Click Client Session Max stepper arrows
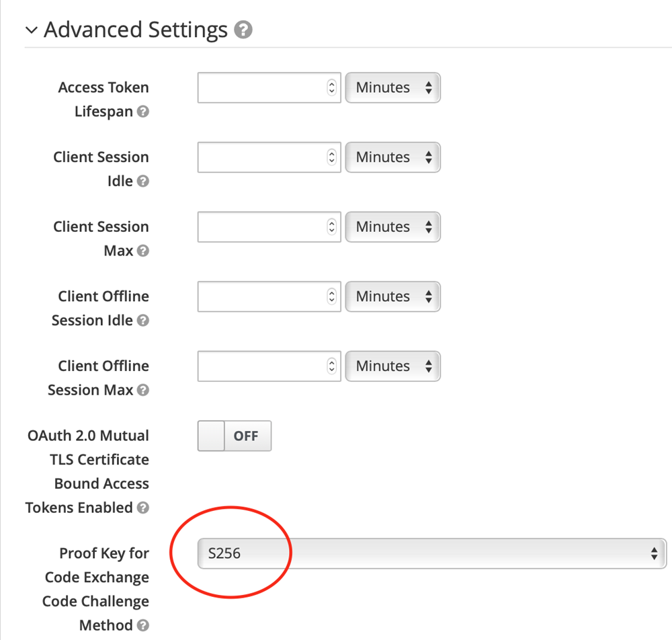Image resolution: width=672 pixels, height=640 pixels. (331, 227)
